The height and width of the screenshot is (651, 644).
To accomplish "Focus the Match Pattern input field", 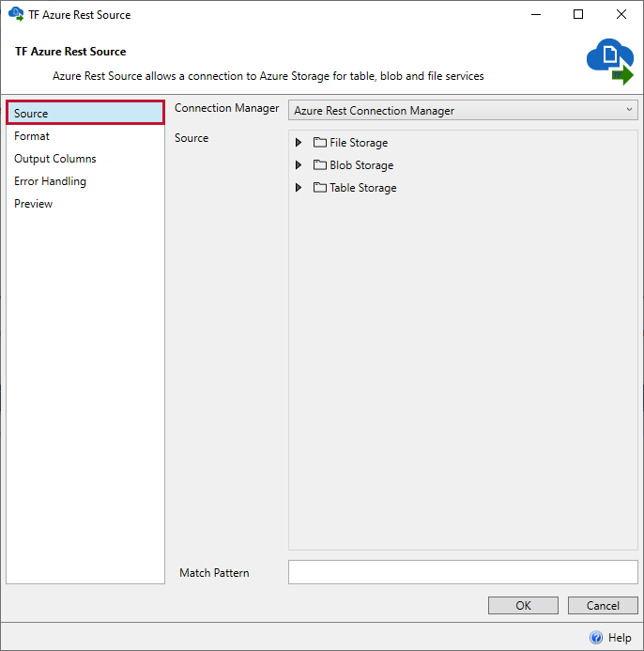I will click(x=463, y=572).
